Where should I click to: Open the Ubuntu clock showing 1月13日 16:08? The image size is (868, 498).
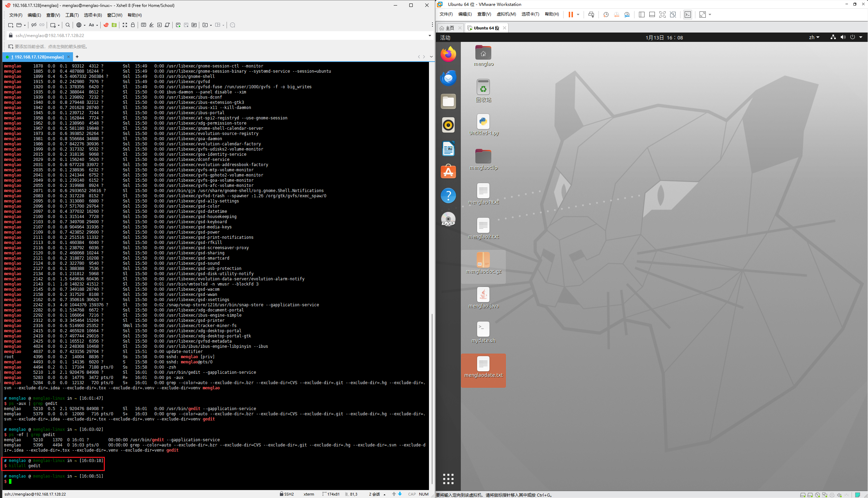point(664,38)
